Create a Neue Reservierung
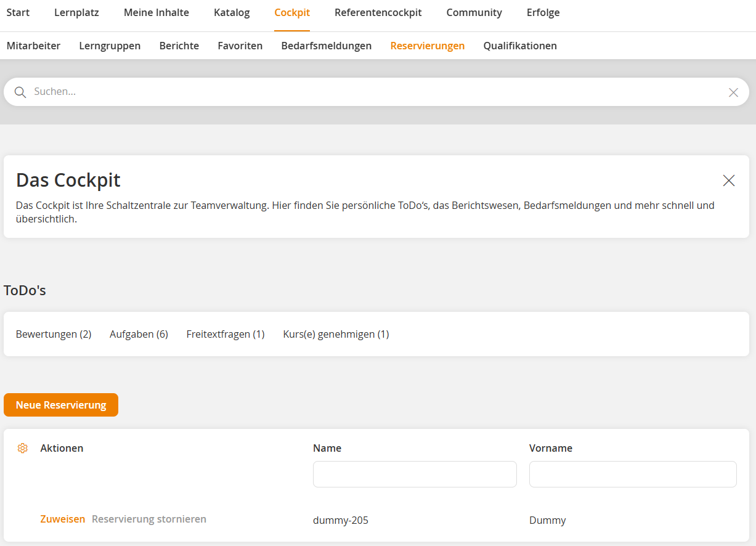756x546 pixels. (x=61, y=405)
